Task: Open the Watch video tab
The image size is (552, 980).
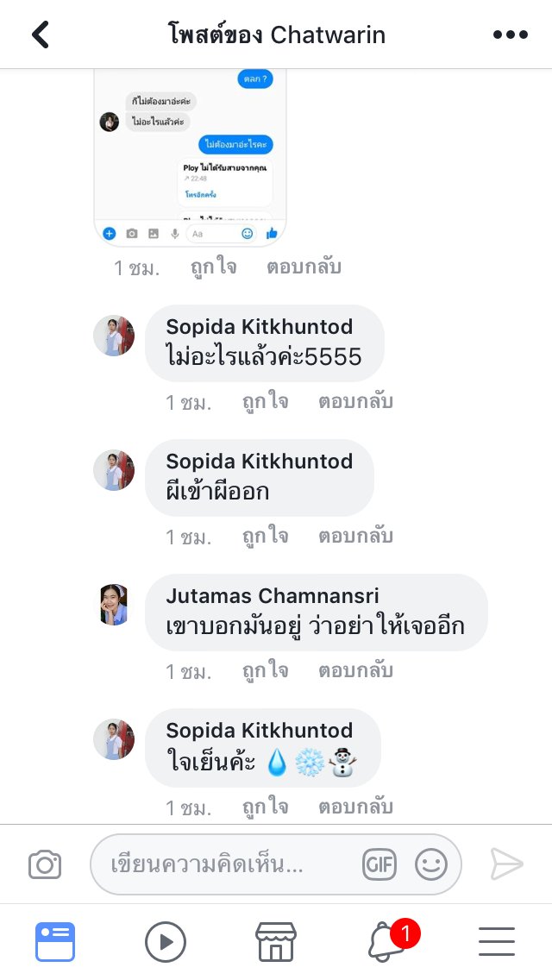Action: [x=166, y=941]
